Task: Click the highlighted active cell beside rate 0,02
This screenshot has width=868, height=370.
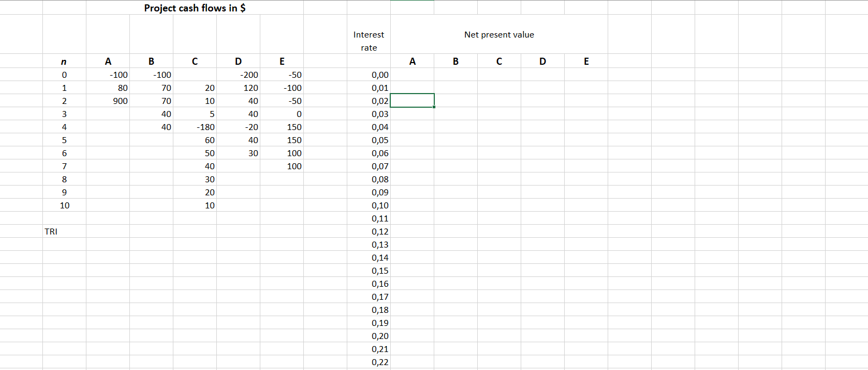Action: coord(412,101)
